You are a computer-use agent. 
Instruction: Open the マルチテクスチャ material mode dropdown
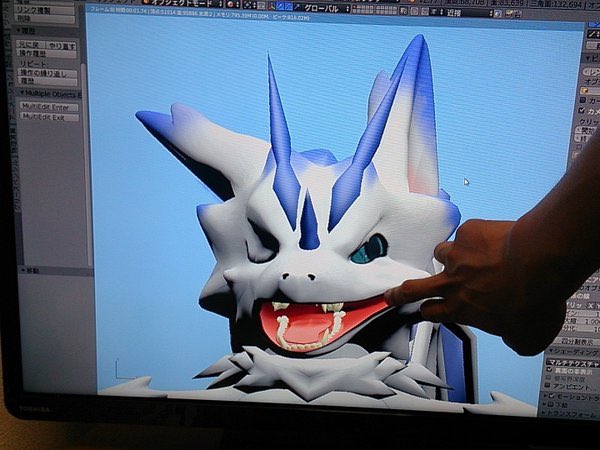(572, 362)
